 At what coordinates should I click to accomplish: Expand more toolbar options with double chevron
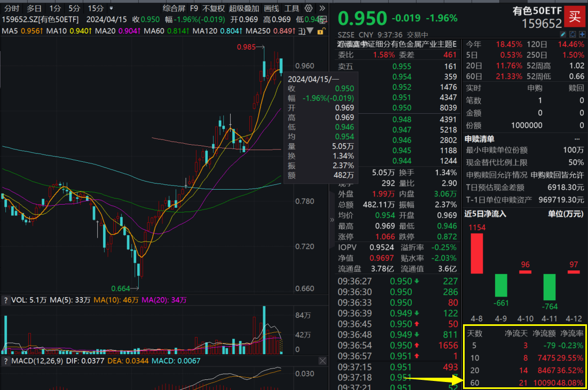[322, 8]
